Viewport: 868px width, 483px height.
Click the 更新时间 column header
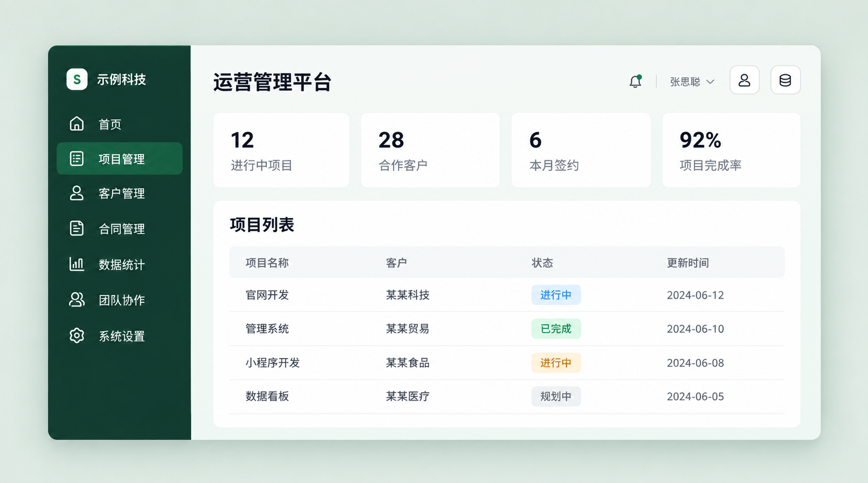coord(688,263)
